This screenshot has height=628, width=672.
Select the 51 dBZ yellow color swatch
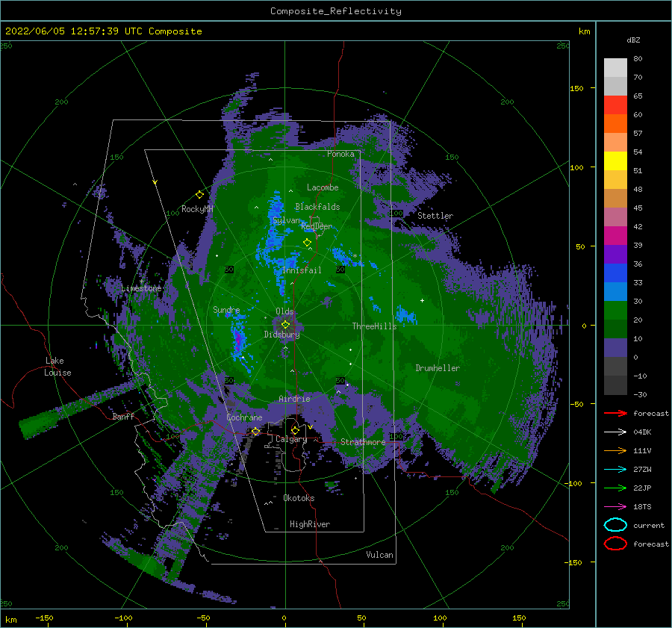pos(615,161)
